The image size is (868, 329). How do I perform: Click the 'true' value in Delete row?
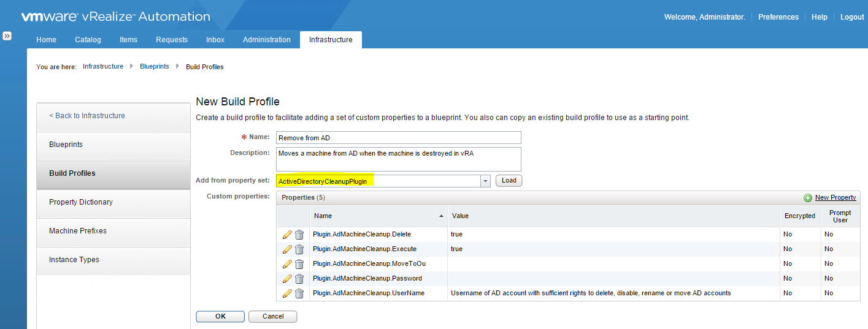[x=456, y=234]
